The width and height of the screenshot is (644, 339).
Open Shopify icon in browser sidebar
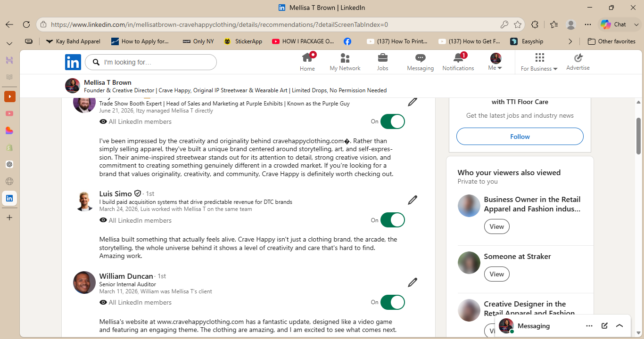click(9, 147)
